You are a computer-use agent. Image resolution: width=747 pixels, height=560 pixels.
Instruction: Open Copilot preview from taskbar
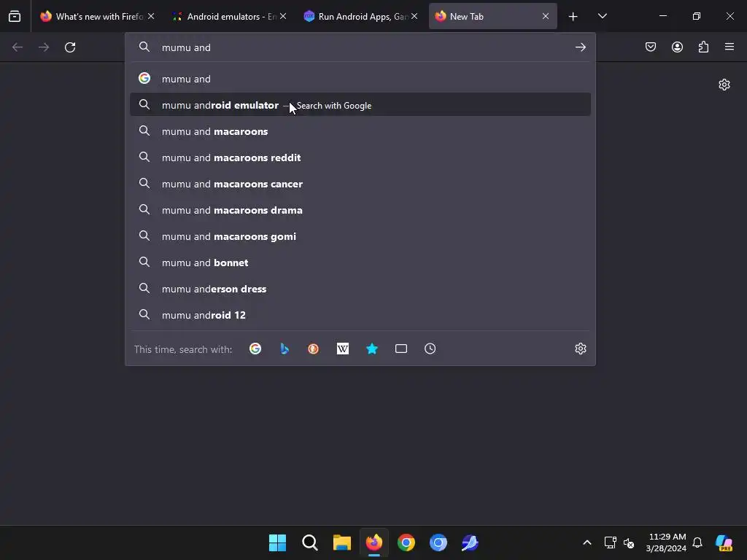(x=724, y=542)
